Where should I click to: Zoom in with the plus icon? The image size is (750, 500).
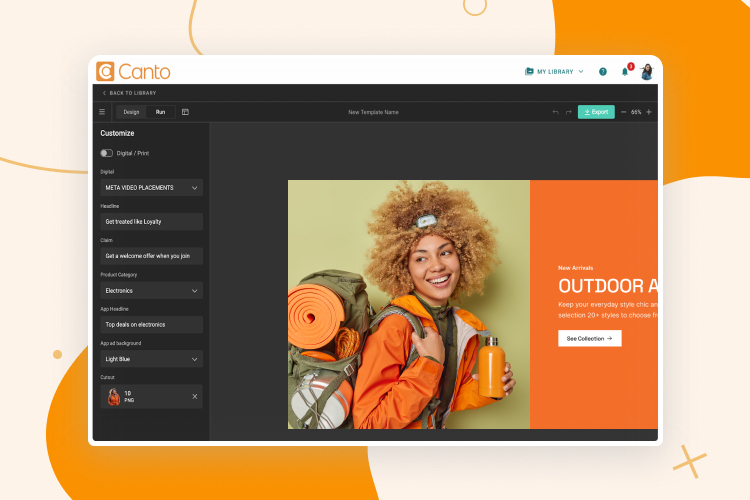click(649, 112)
